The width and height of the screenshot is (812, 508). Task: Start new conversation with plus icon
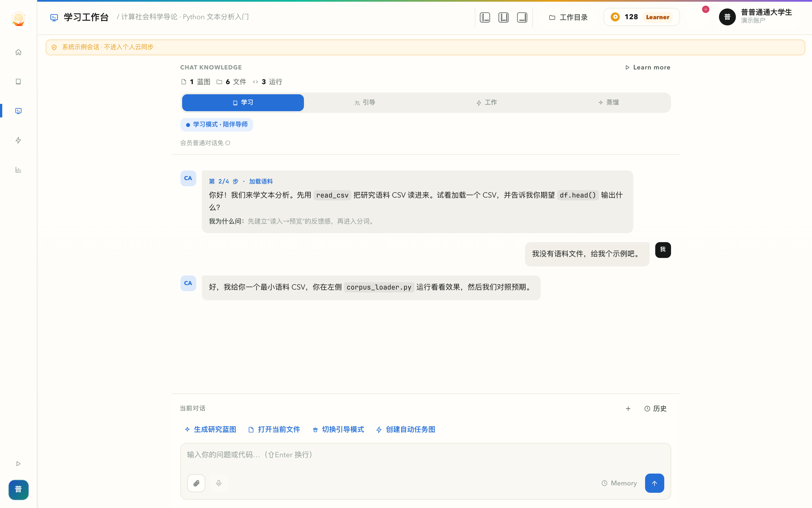pos(628,409)
